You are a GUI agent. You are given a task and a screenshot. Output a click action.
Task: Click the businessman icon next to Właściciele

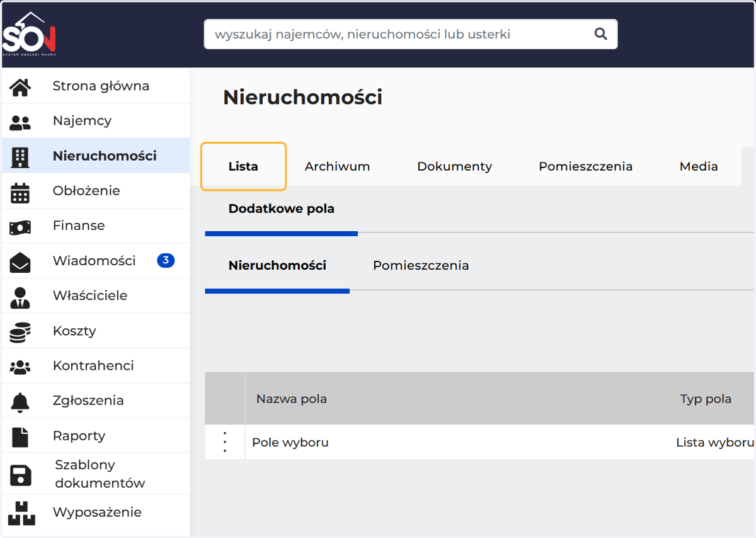pos(20,297)
